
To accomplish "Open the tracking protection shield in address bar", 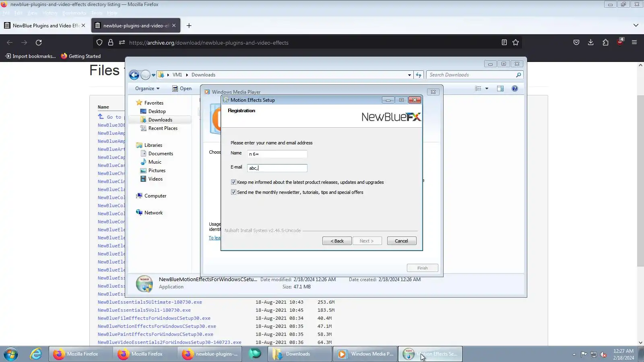I will click(99, 43).
